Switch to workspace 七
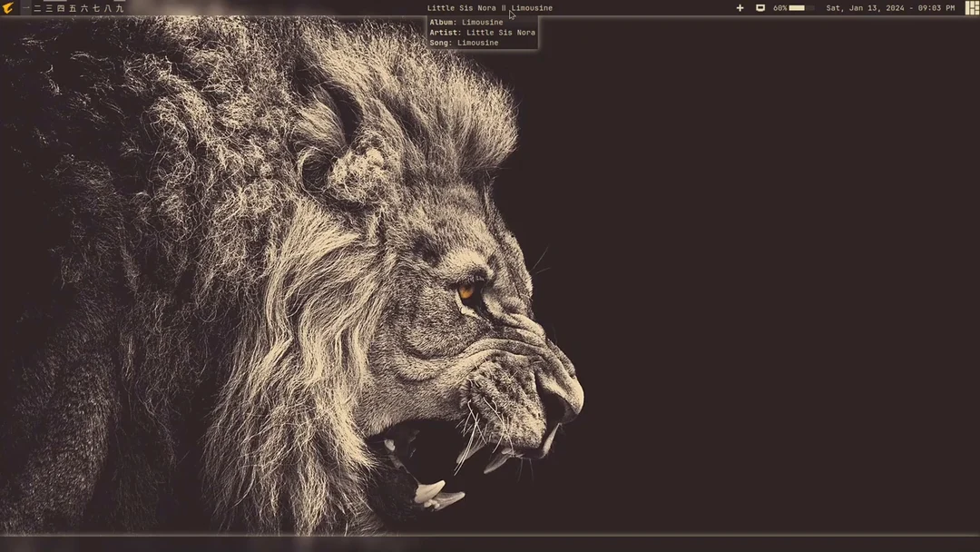 [96, 7]
